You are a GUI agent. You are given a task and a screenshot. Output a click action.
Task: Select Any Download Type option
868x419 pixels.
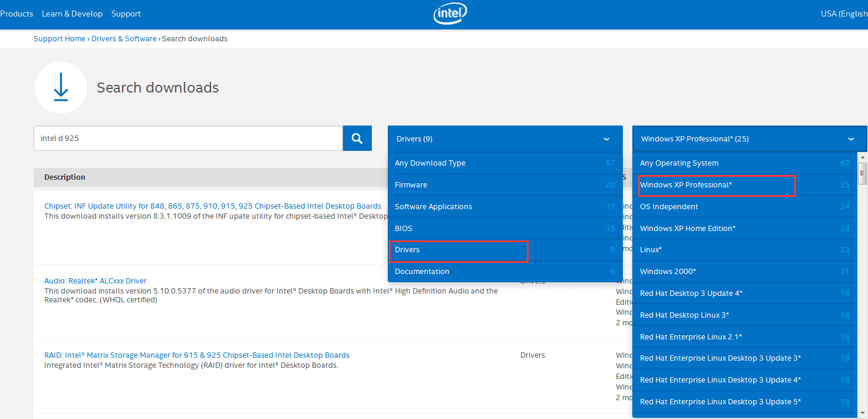point(505,163)
